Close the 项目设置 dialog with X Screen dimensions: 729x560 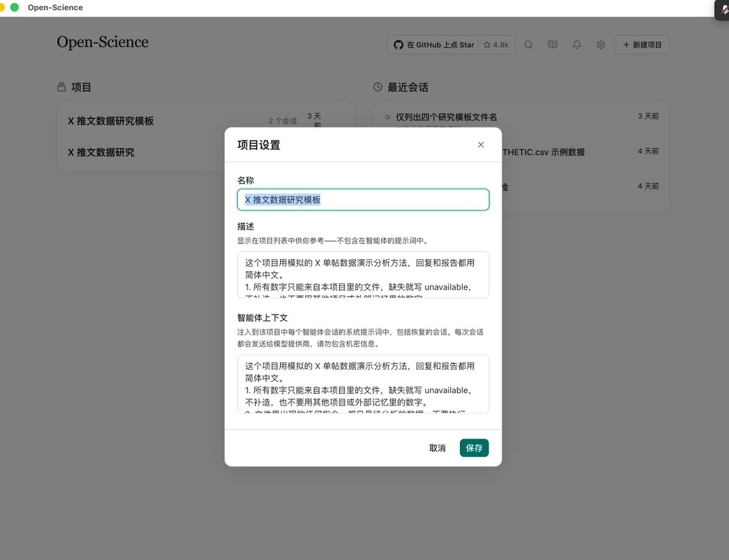pyautogui.click(x=481, y=145)
